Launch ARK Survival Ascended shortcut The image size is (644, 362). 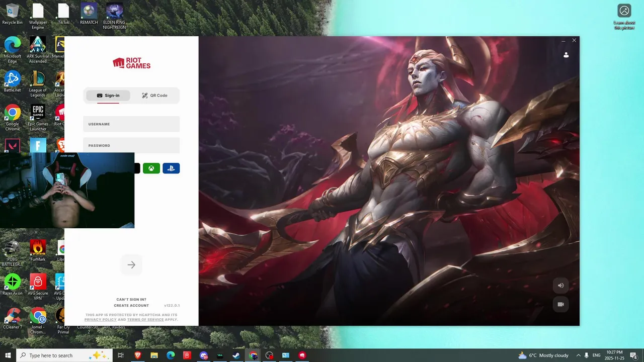[x=38, y=50]
